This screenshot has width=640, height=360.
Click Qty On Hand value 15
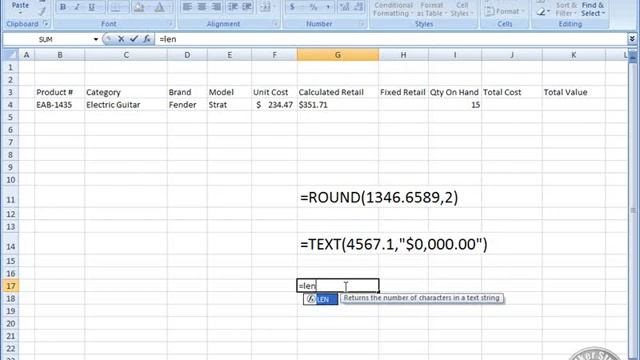pos(455,105)
